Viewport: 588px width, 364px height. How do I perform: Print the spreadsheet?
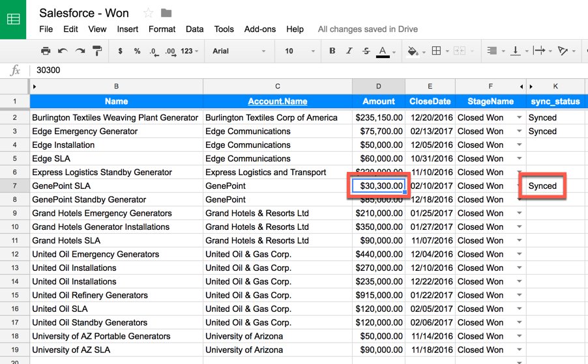pyautogui.click(x=46, y=51)
